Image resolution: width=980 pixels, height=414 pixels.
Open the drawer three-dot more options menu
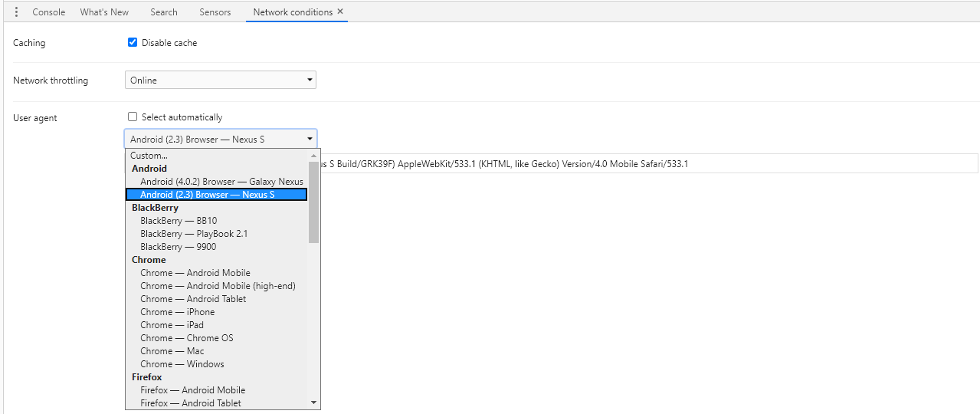point(17,12)
